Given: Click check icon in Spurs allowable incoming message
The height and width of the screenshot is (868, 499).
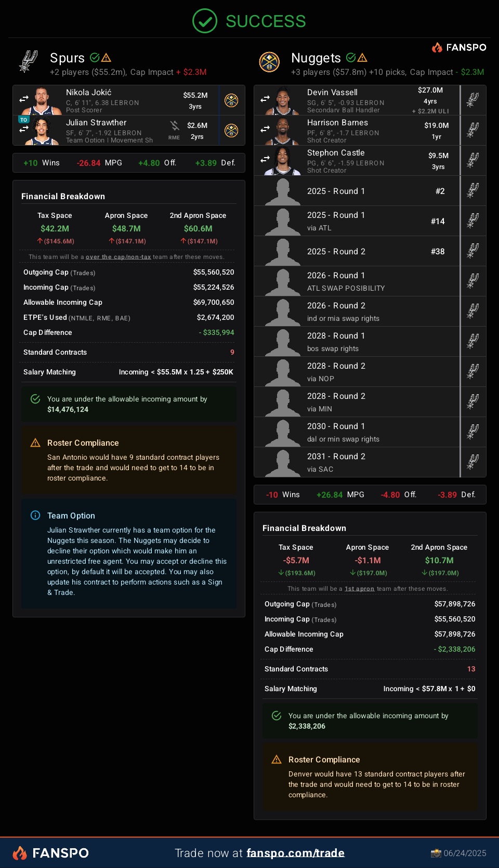Looking at the screenshot, I should coord(35,399).
